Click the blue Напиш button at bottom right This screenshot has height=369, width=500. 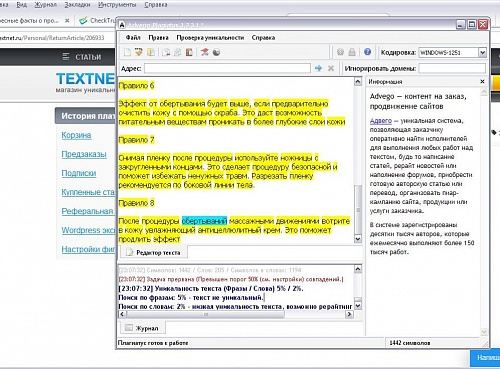[x=485, y=358]
